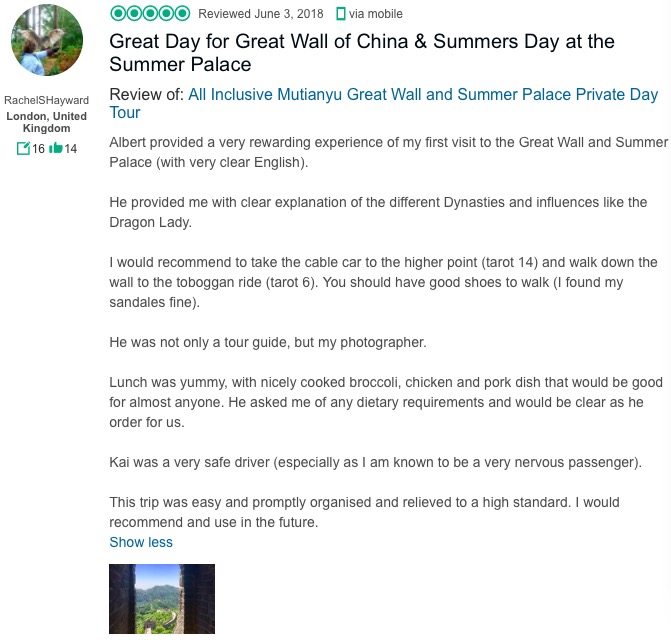Click the sentence about Kai the driver
Image resolution: width=671 pixels, height=640 pixels.
[375, 462]
